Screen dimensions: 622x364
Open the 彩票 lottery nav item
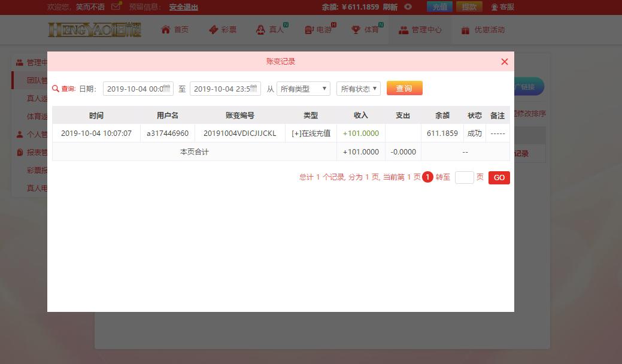[223, 30]
